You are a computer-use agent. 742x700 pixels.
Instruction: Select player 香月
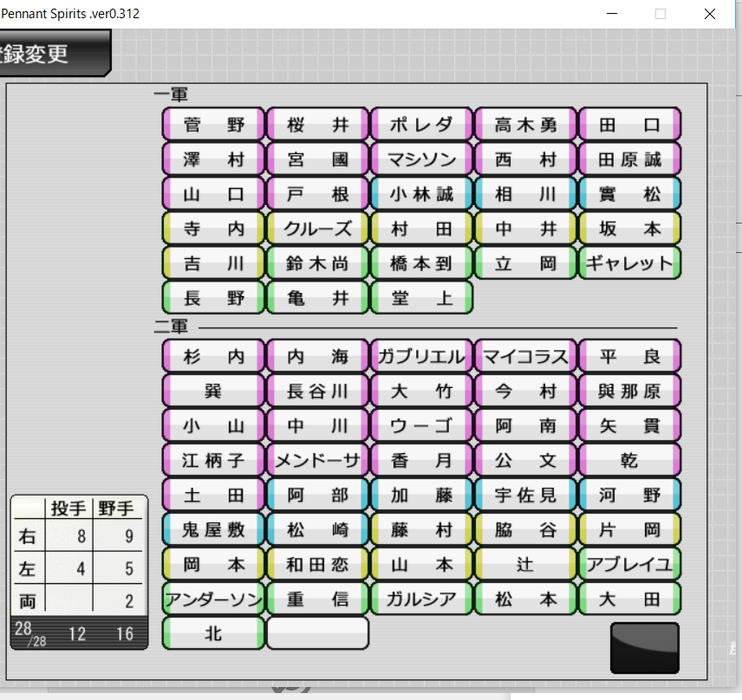click(x=421, y=460)
